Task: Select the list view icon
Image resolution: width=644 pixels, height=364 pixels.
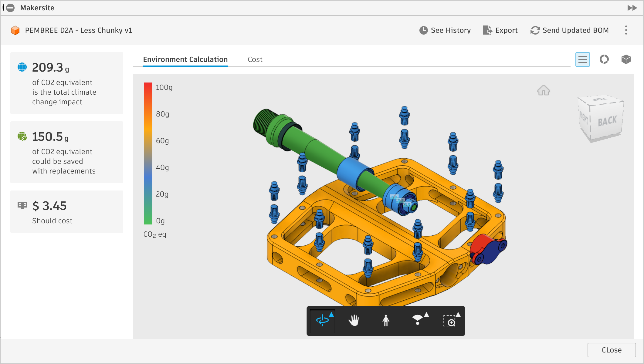Action: [583, 59]
